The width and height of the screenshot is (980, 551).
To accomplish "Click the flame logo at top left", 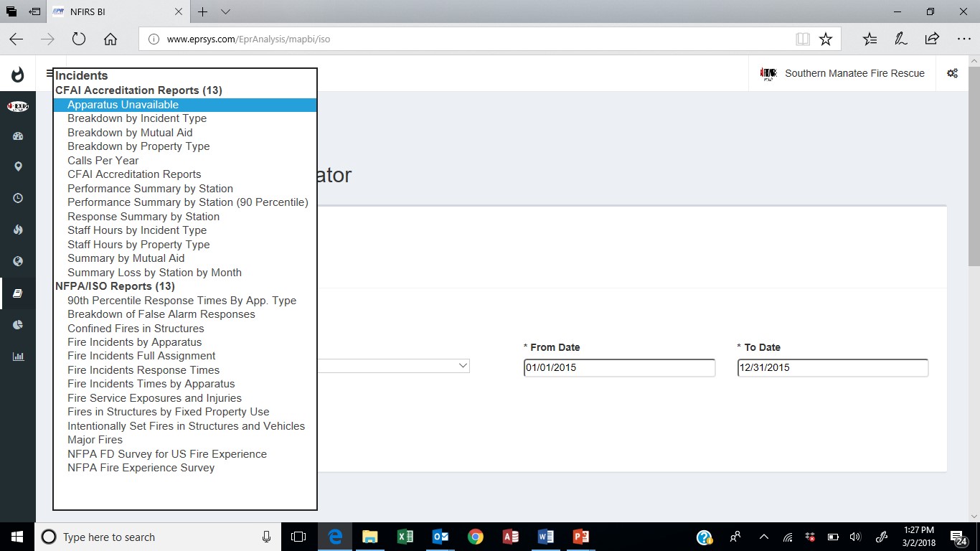I will pos(18,74).
